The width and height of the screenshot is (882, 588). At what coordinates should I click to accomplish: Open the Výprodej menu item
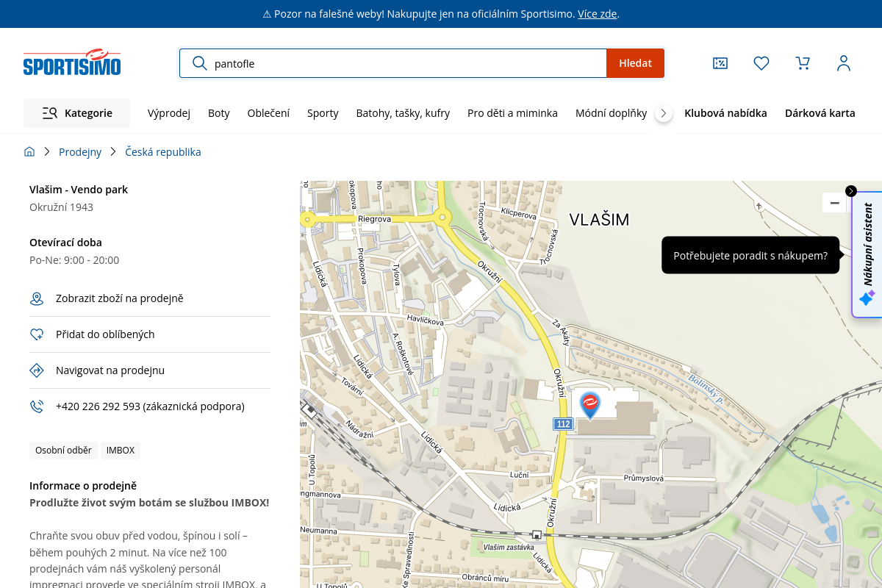click(x=169, y=113)
